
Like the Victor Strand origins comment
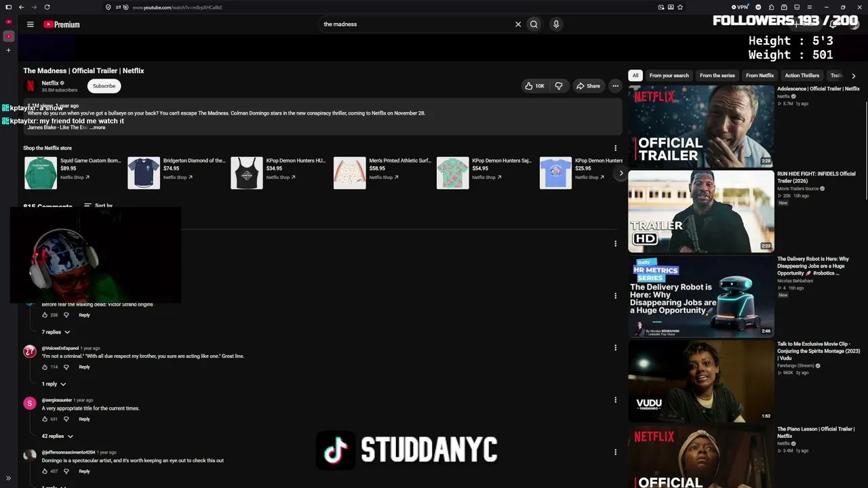pyautogui.click(x=45, y=315)
